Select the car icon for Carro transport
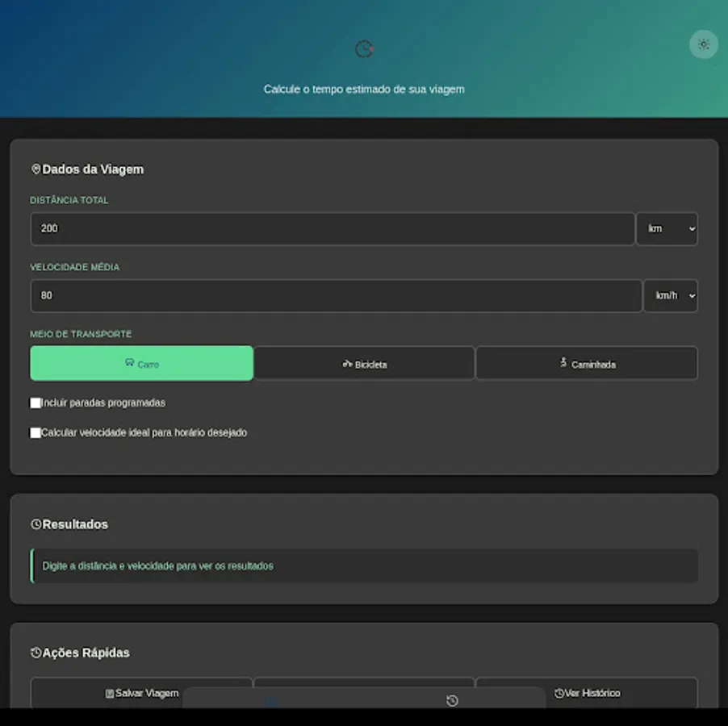The width and height of the screenshot is (728, 726). pyautogui.click(x=132, y=364)
